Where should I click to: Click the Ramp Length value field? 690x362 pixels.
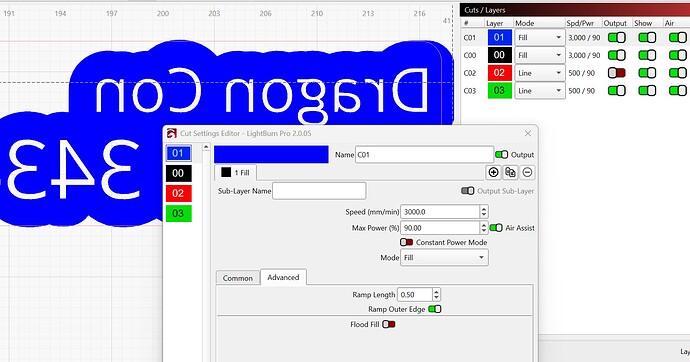[x=415, y=295]
